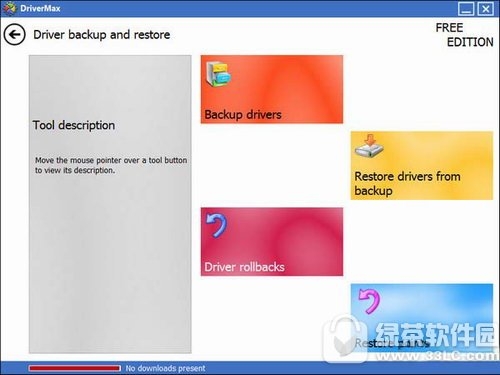Viewport: 500px width, 375px height.
Task: Click the hard drive download icon on Restore tile
Action: (x=369, y=146)
